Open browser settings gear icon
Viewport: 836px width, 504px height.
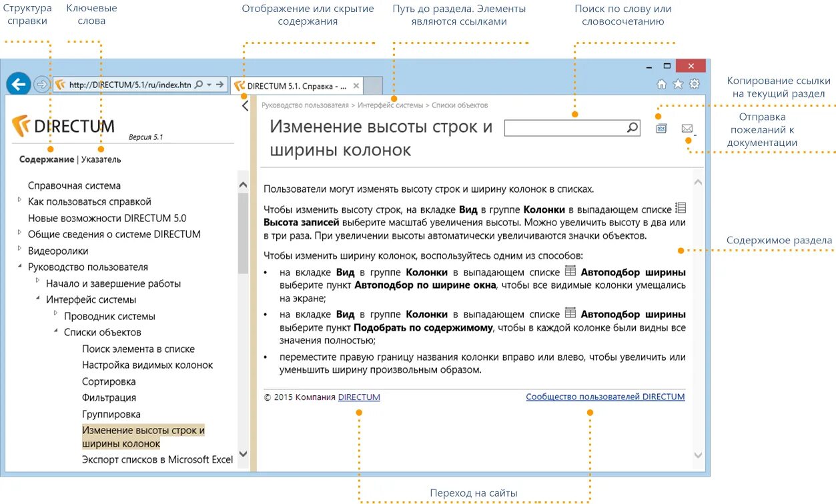point(695,84)
